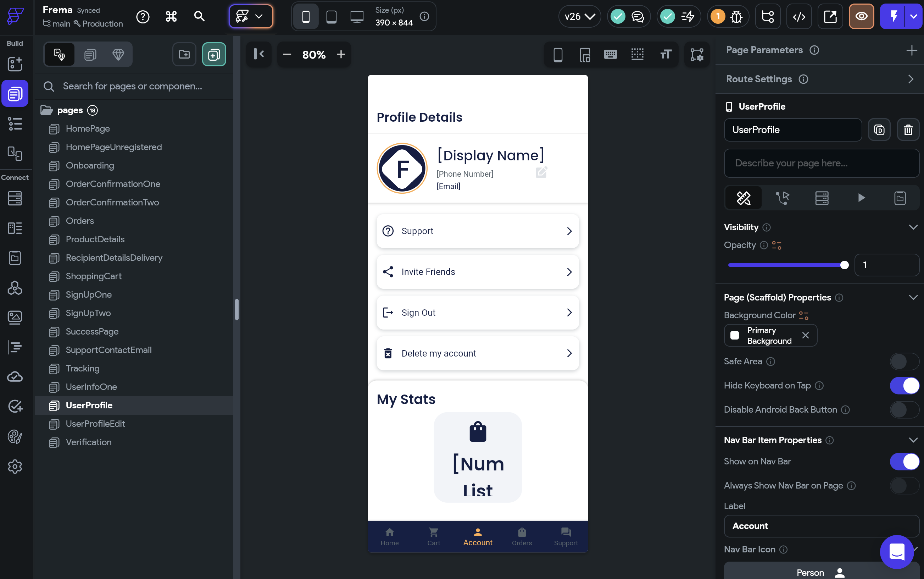Open the Backend Query tab
Viewport: 924px width, 579px height.
tap(822, 198)
